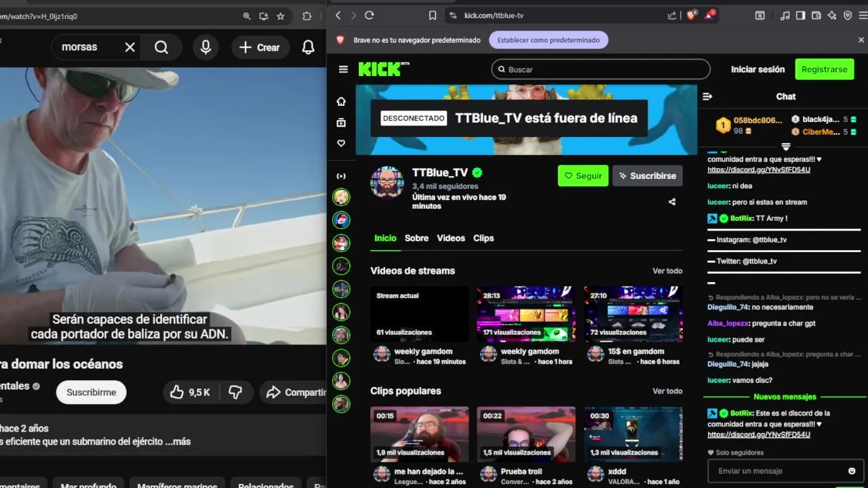The image size is (868, 488).
Task: Open zoom magnifier icon in YouTube address bar
Action: coord(247,16)
